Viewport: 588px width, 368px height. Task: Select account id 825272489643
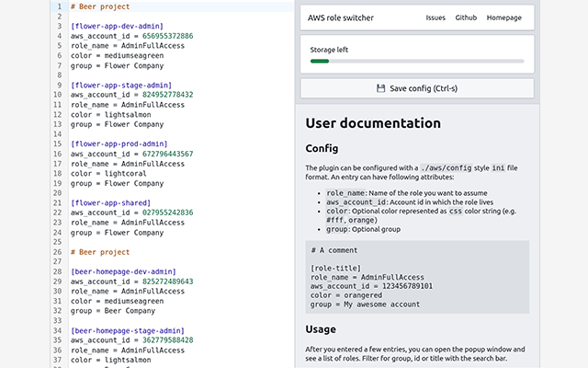click(x=167, y=282)
